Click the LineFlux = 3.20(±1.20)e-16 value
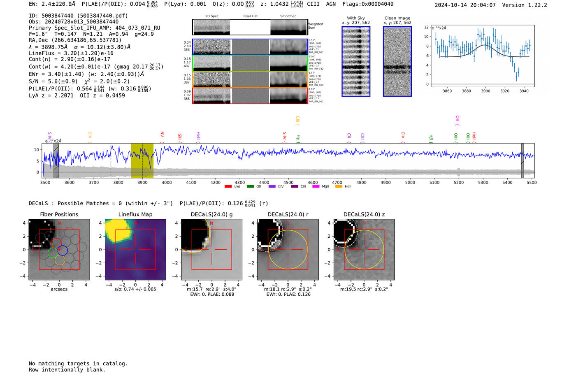The height and width of the screenshot is (392, 576). [x=71, y=53]
